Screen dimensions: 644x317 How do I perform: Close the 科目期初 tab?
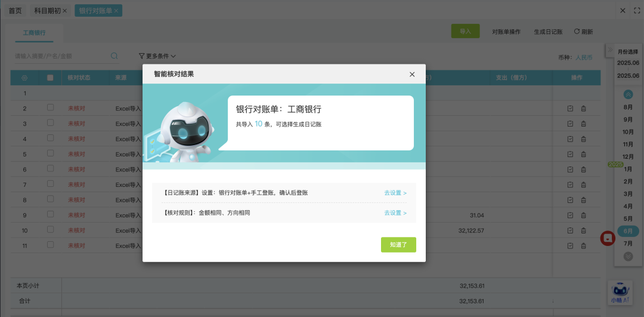pos(65,11)
